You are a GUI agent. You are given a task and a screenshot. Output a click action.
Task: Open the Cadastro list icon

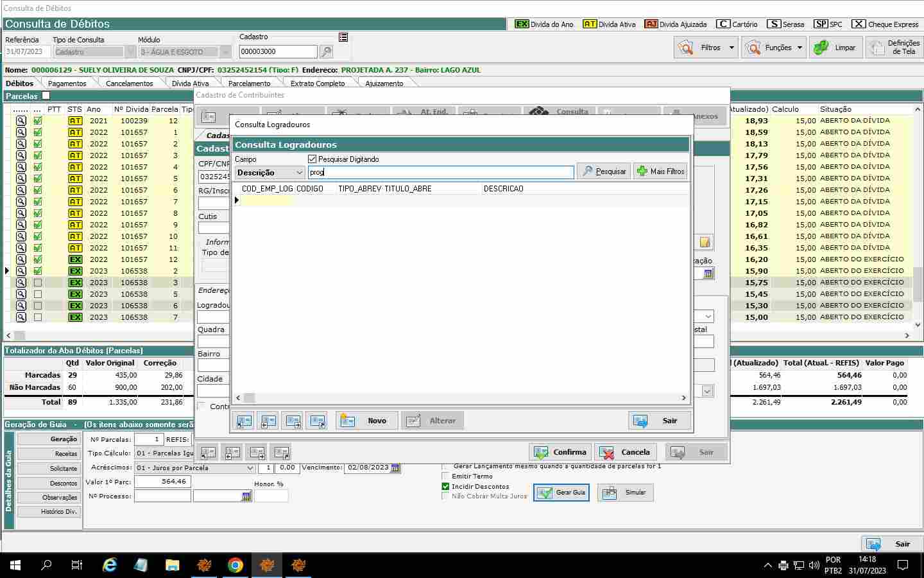pyautogui.click(x=343, y=37)
